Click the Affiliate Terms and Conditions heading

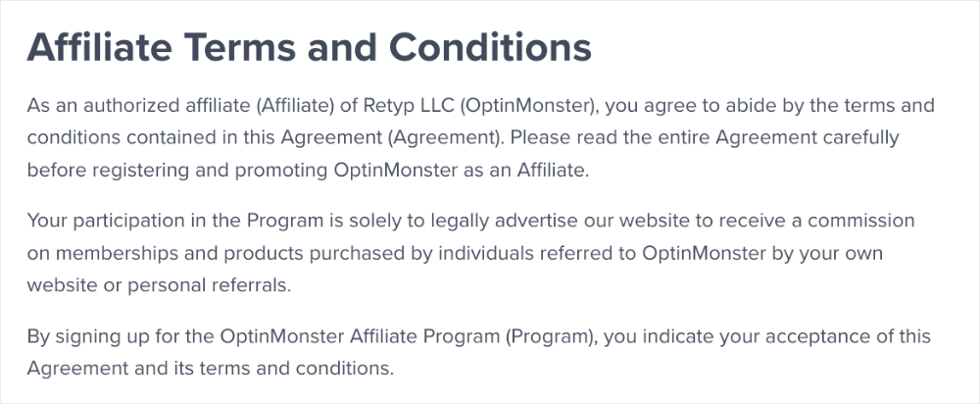[x=309, y=47]
